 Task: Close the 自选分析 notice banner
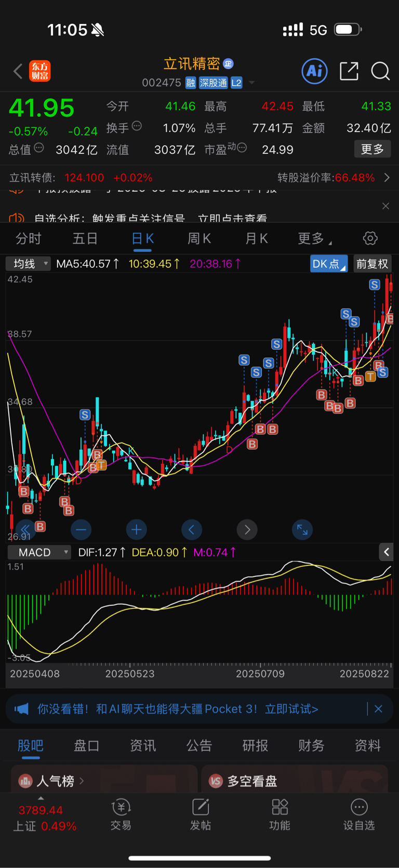coord(385,206)
